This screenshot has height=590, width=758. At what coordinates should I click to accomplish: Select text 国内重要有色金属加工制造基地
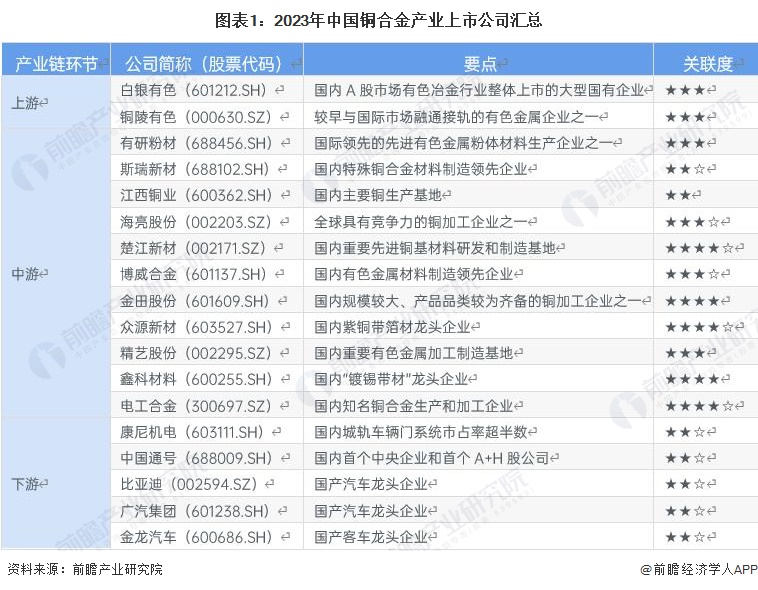tap(414, 353)
